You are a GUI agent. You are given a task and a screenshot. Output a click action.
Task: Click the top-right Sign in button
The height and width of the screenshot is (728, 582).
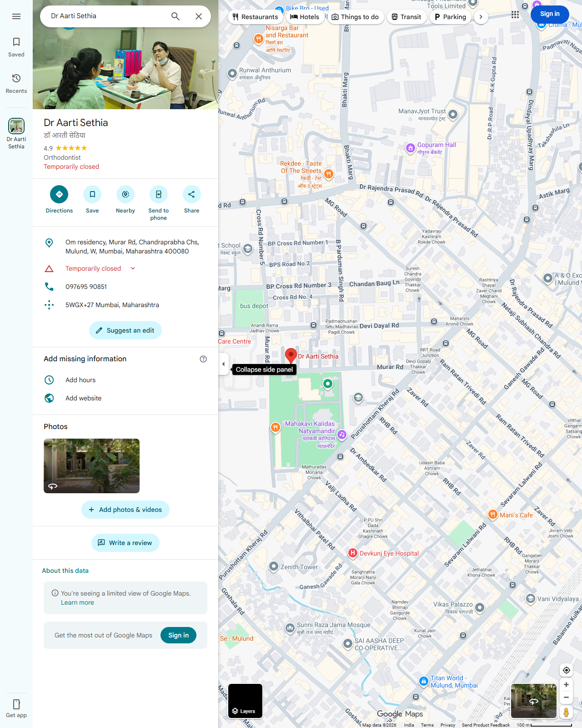[550, 14]
